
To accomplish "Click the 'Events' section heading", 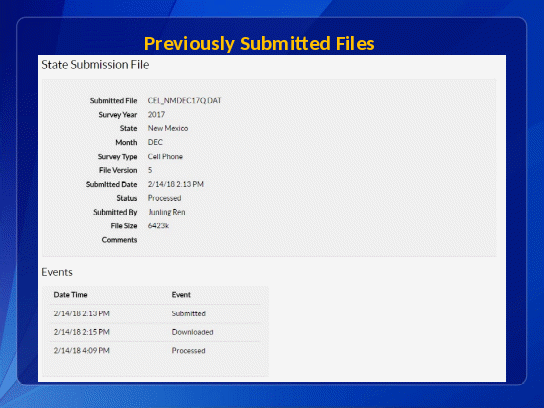I will click(x=57, y=272).
